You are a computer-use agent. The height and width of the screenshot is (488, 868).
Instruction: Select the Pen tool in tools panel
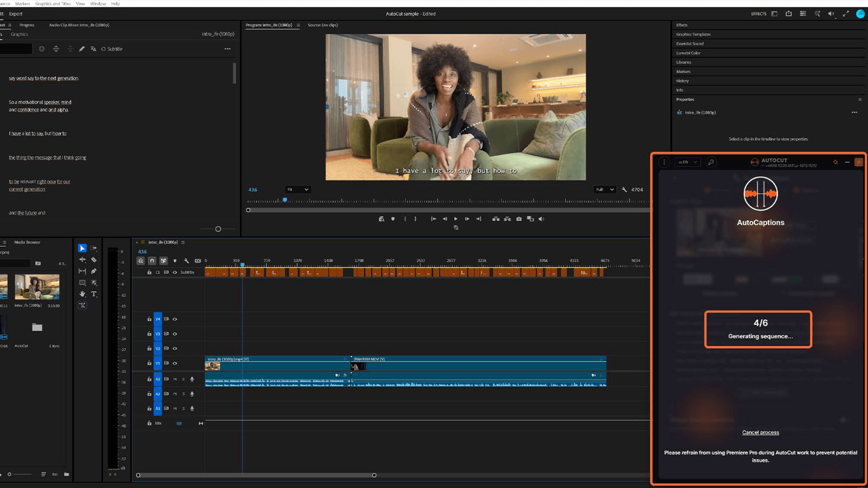coord(93,272)
